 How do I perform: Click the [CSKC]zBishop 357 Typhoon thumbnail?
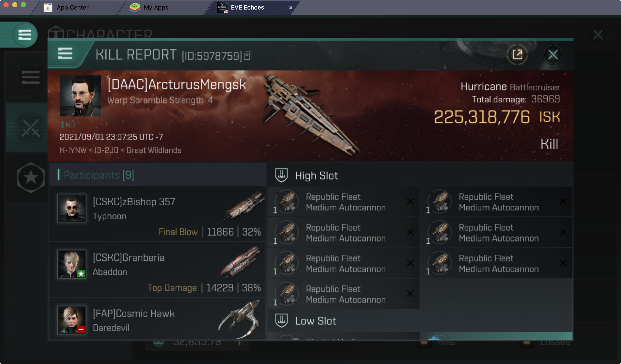pos(72,208)
